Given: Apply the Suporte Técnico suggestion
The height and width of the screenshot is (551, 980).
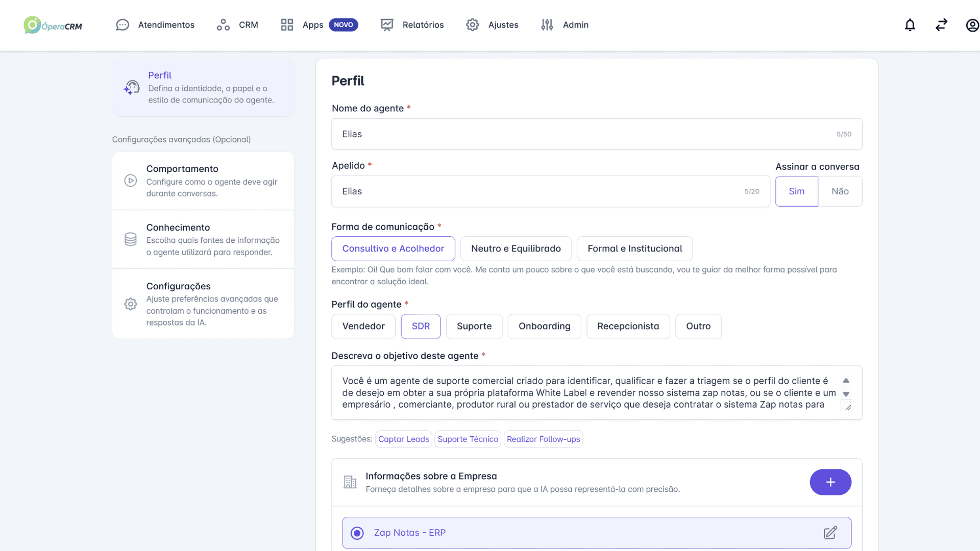Looking at the screenshot, I should 468,439.
